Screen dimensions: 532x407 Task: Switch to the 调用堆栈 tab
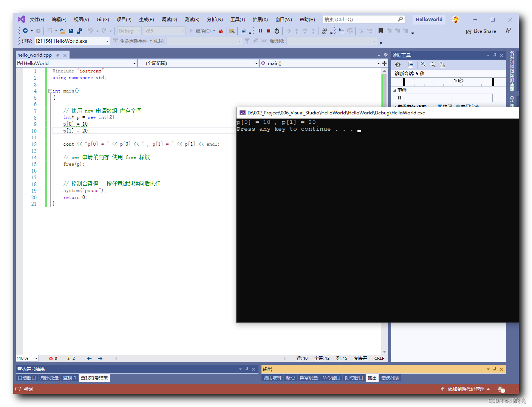pos(272,378)
